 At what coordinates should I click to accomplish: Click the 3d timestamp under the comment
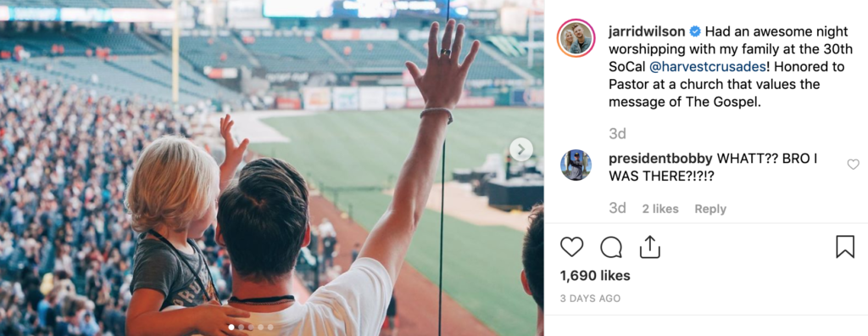[617, 209]
